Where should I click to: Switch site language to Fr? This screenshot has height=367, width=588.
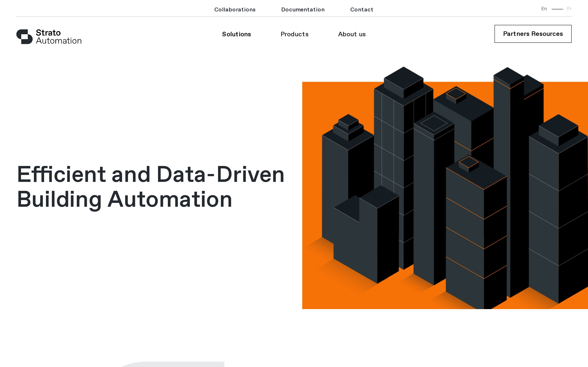[569, 9]
